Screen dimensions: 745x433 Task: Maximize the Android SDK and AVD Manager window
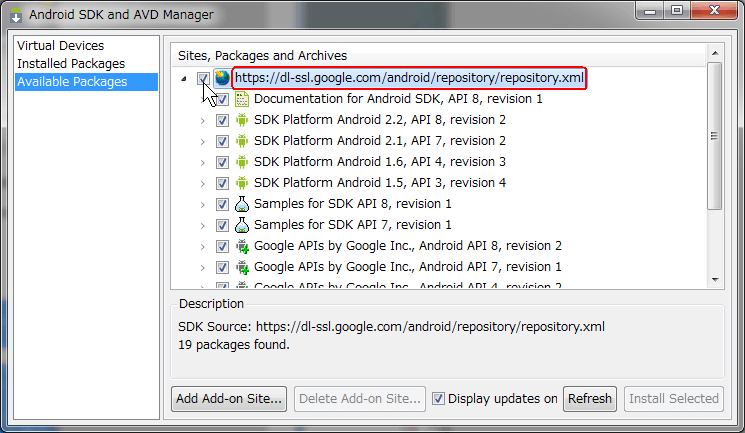(x=677, y=10)
